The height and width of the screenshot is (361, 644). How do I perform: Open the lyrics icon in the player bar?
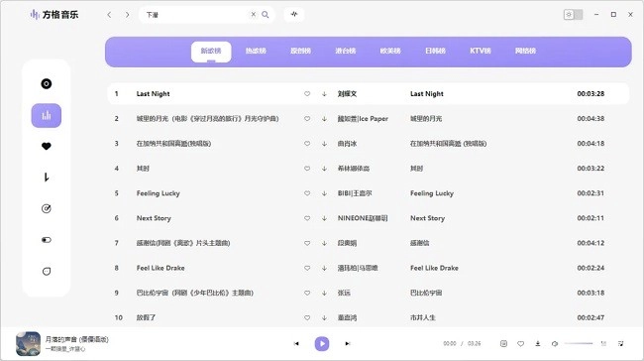[x=503, y=344]
